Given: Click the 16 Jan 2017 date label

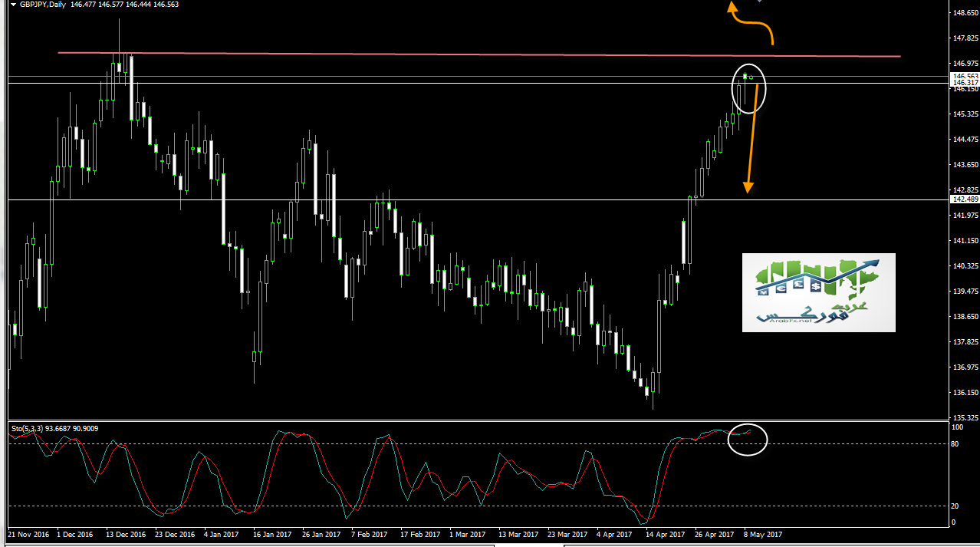Looking at the screenshot, I should [272, 534].
